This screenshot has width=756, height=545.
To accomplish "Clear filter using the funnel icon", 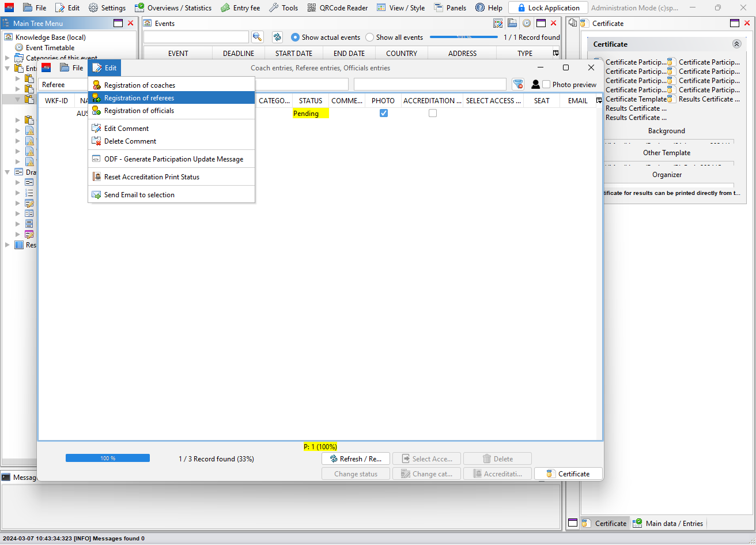I will (x=518, y=84).
